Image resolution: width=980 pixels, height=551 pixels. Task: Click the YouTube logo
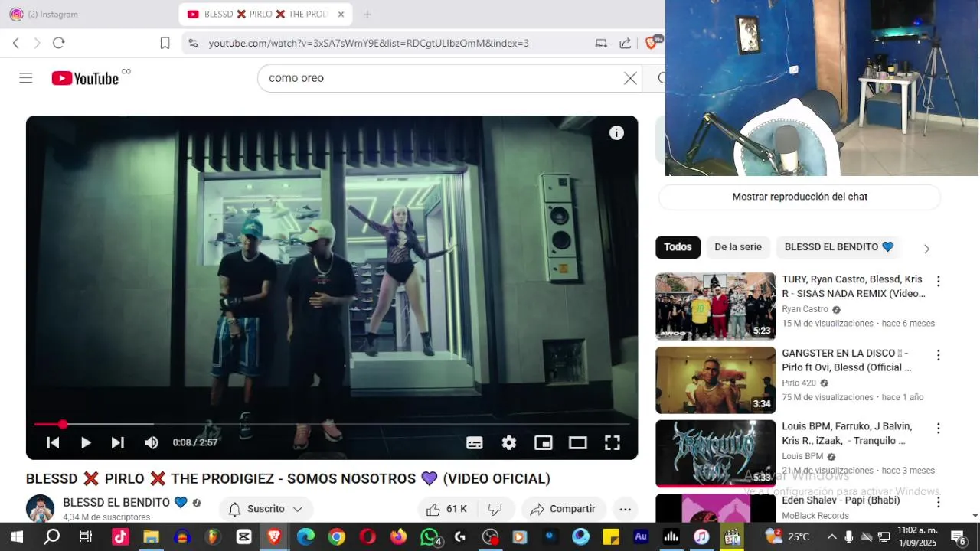[85, 78]
